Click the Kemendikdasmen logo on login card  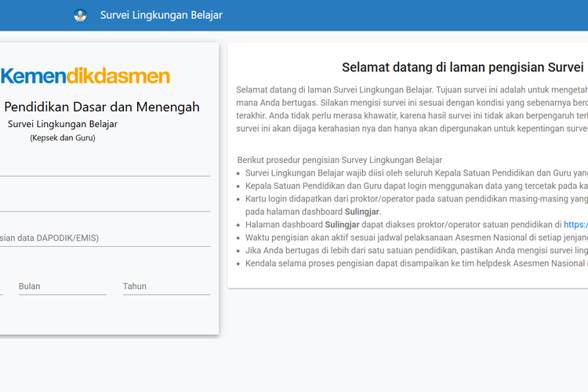pos(85,76)
